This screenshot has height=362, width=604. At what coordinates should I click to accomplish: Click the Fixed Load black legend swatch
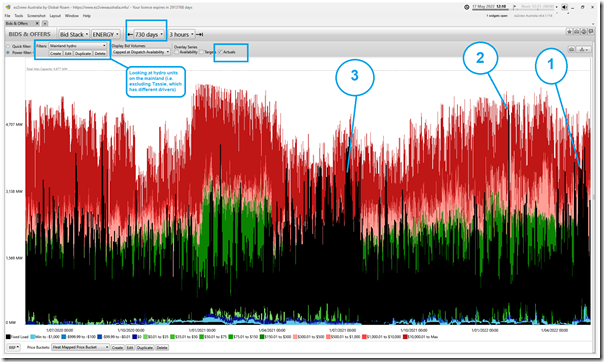pyautogui.click(x=8, y=337)
